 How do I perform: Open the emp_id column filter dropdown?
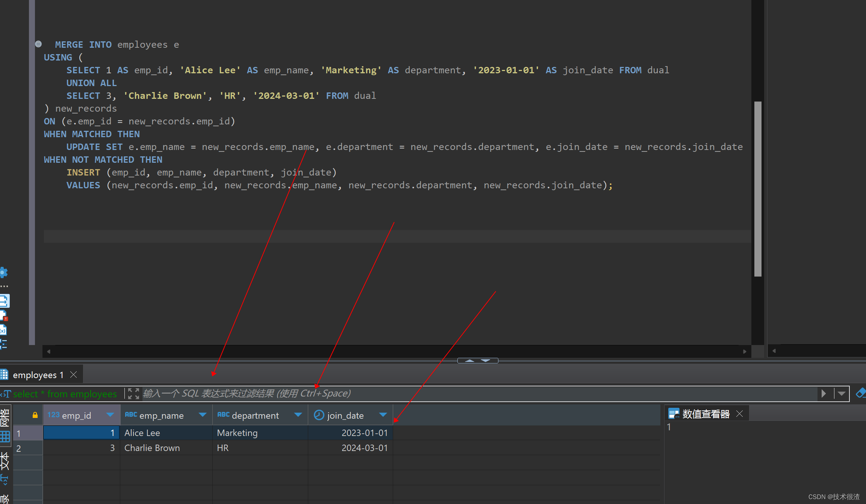110,415
